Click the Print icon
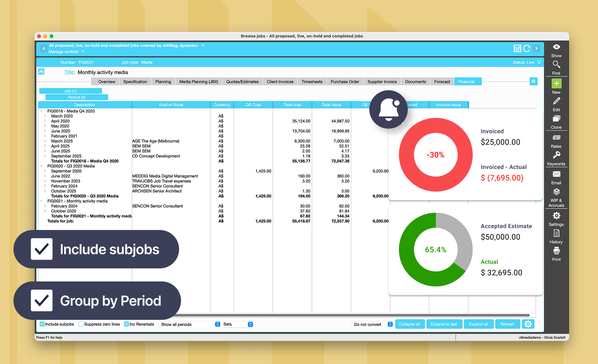Image resolution: width=598 pixels, height=364 pixels. [x=556, y=251]
